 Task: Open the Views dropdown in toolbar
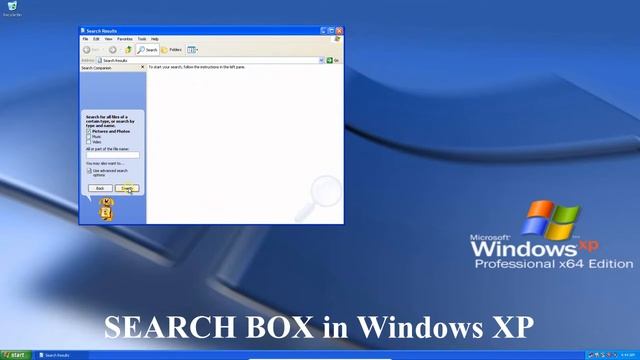(192, 50)
